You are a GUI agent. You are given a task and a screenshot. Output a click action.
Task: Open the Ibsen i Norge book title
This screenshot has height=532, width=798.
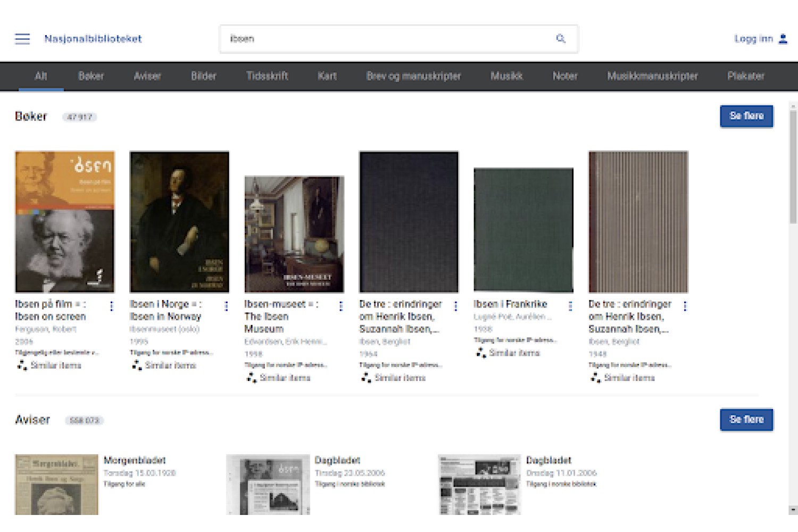(166, 310)
